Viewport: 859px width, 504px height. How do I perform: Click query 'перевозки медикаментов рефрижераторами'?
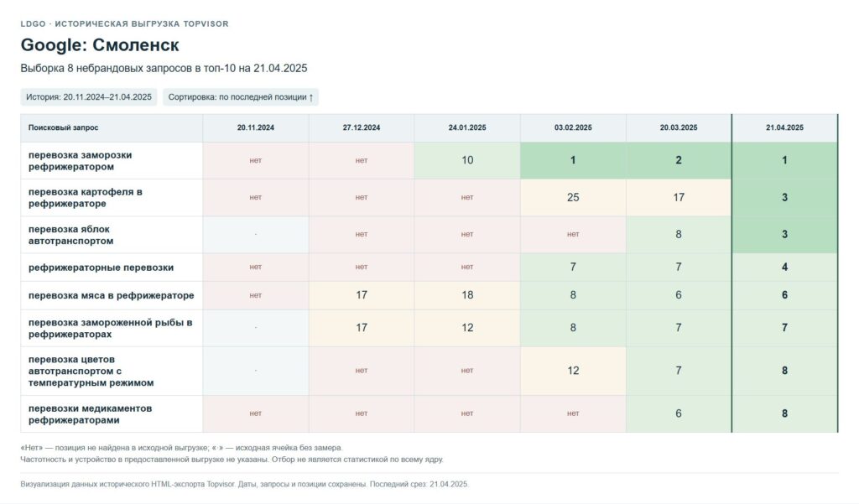(91, 414)
